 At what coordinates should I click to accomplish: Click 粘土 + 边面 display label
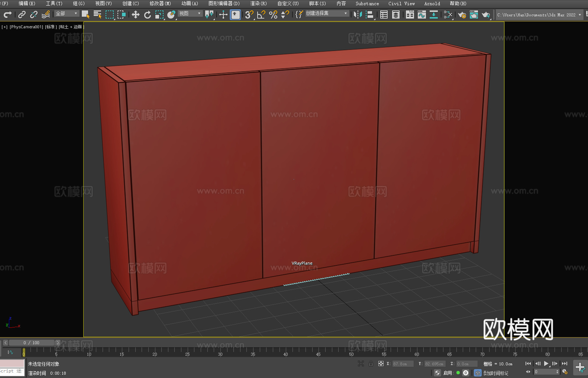tap(71, 27)
